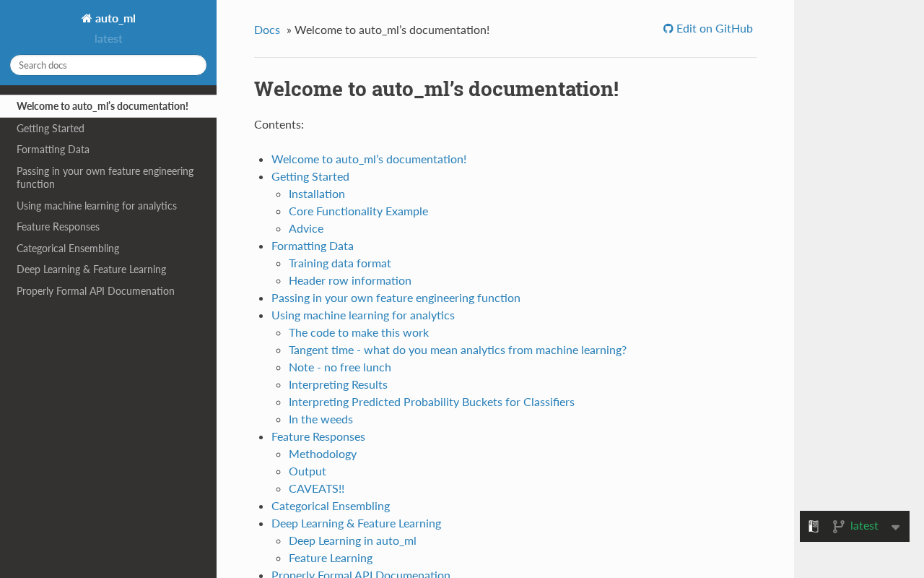Open the Advice link

[x=306, y=228]
